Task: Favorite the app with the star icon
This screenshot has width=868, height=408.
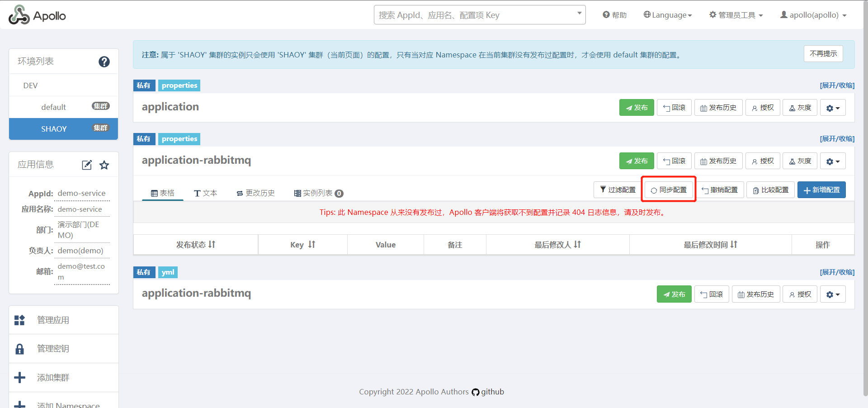Action: (x=104, y=165)
